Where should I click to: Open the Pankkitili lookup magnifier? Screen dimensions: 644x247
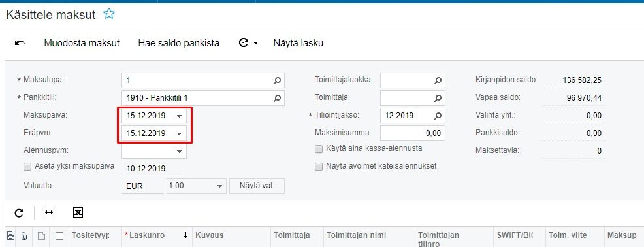(x=277, y=98)
